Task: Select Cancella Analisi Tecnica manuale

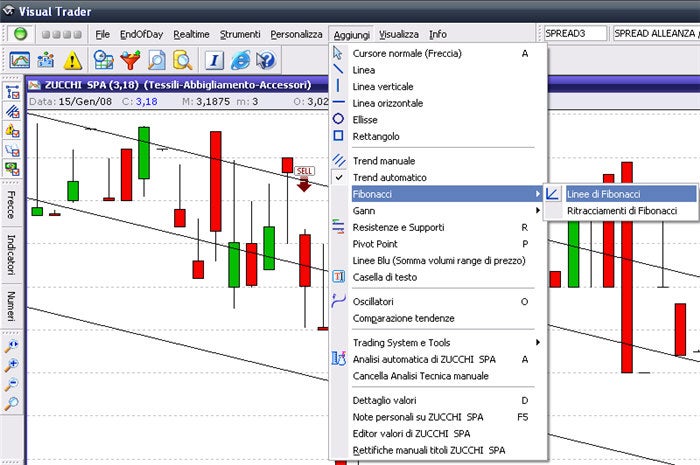Action: point(438,376)
